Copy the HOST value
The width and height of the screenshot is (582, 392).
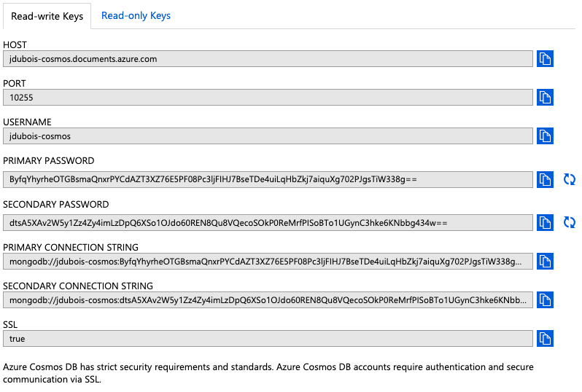tap(545, 58)
